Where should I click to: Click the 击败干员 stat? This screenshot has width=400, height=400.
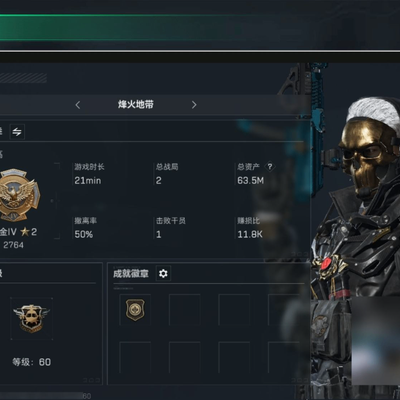point(171,228)
